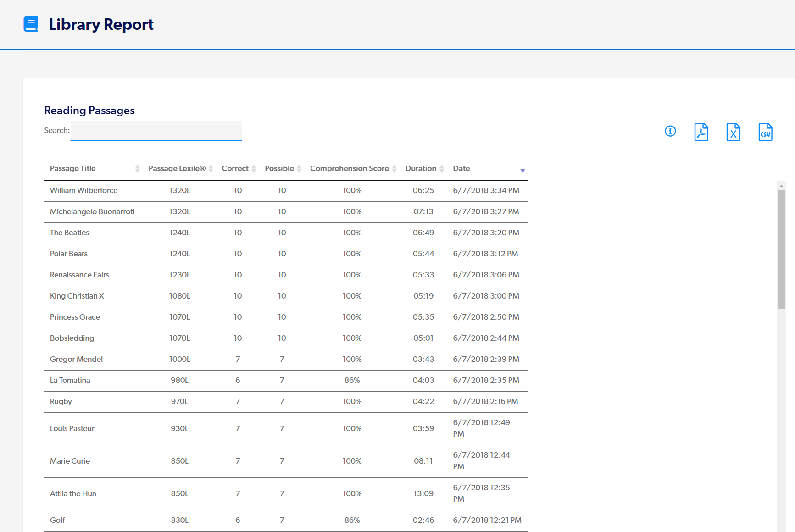The width and height of the screenshot is (795, 532).
Task: Click the Golf passage title
Action: coord(57,520)
